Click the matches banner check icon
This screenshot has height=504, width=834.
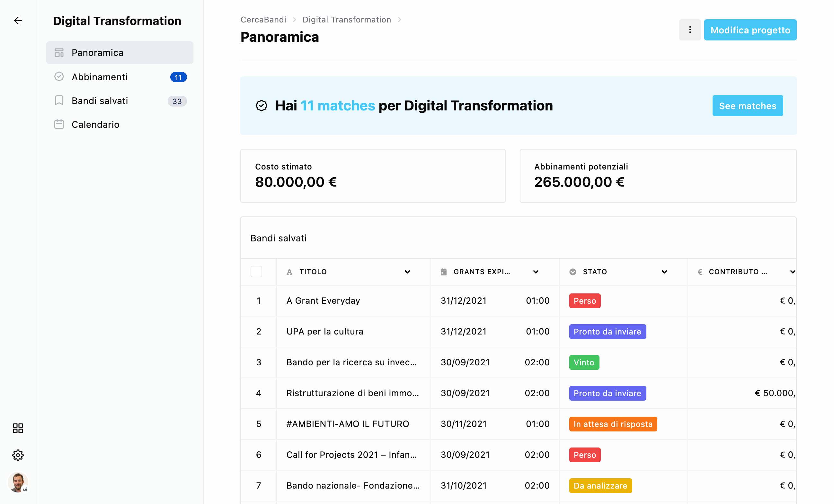(261, 106)
